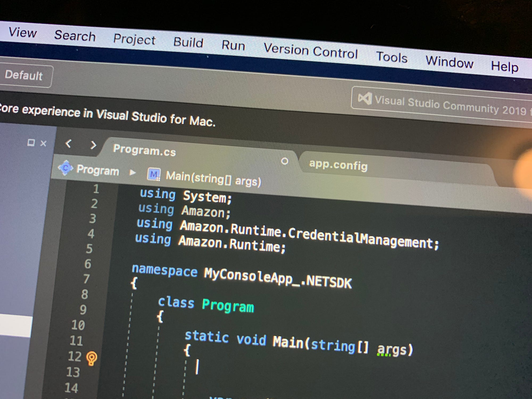Click line number 6 in the gutter
Image resolution: width=532 pixels, height=399 pixels.
88,264
